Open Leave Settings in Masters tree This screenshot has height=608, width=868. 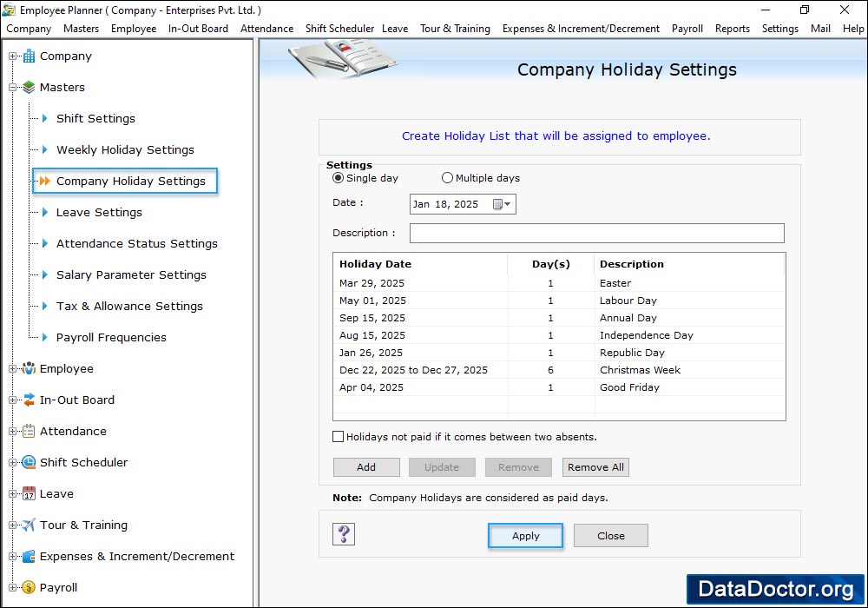coord(99,212)
